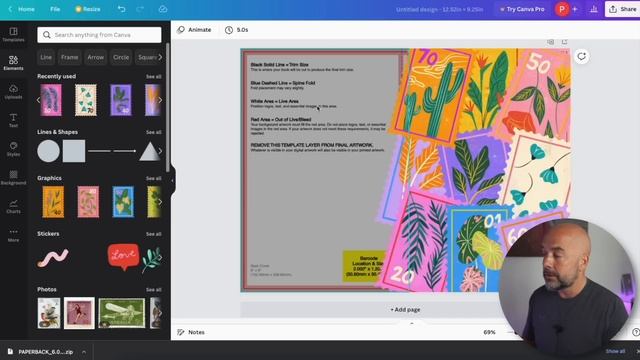640x360 pixels.
Task: Click the add page icon above the canvas
Action: [564, 42]
